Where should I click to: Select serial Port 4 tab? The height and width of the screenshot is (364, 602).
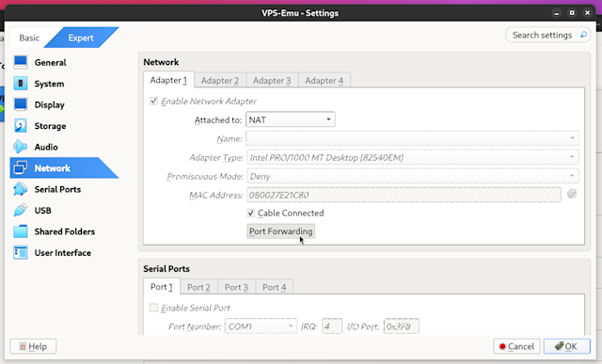click(274, 287)
